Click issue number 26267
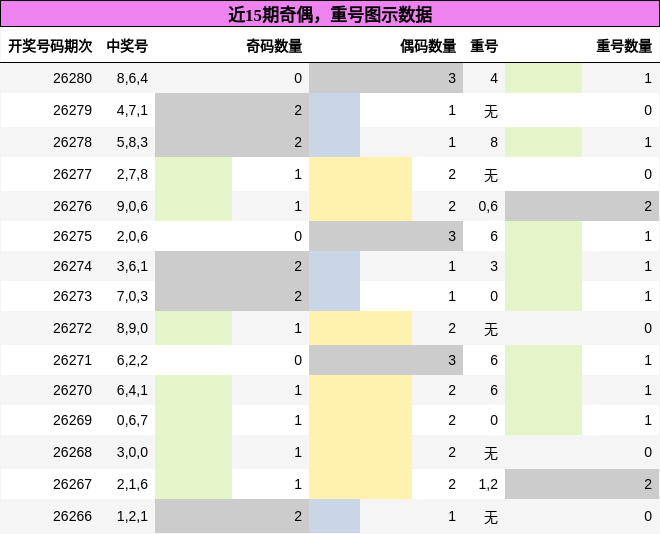 click(x=72, y=484)
